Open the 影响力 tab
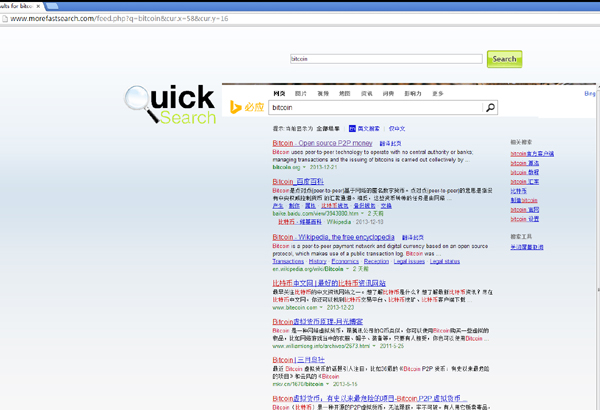Viewport: 600px width, 410px height. point(412,93)
